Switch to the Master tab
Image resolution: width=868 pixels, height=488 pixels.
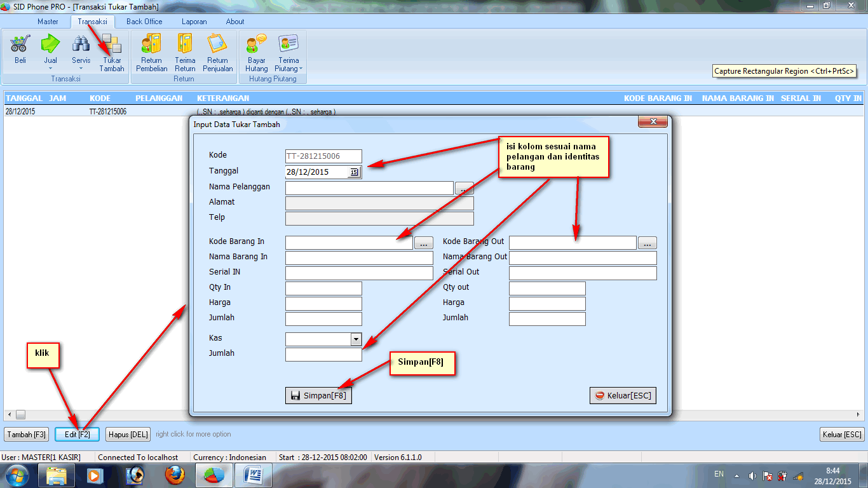tap(48, 22)
